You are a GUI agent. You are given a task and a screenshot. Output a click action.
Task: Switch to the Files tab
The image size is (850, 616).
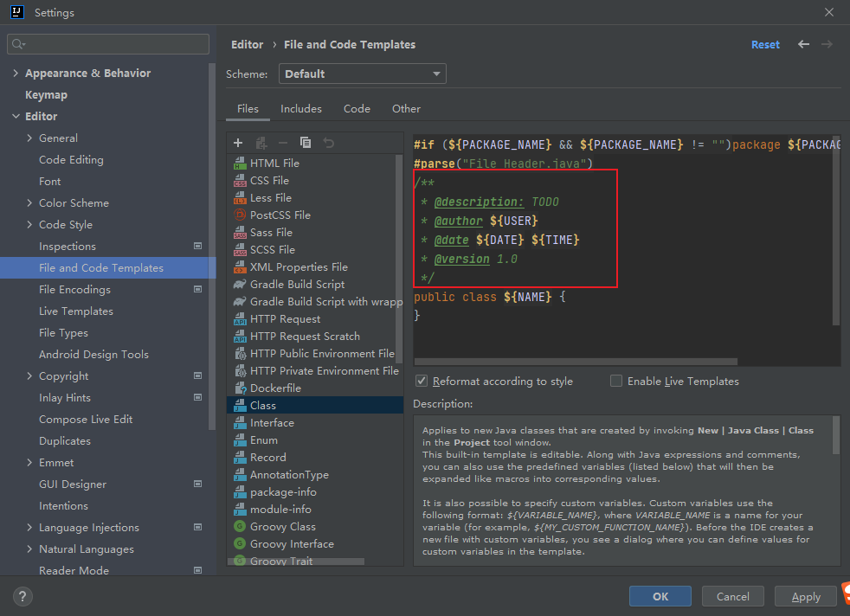[248, 109]
